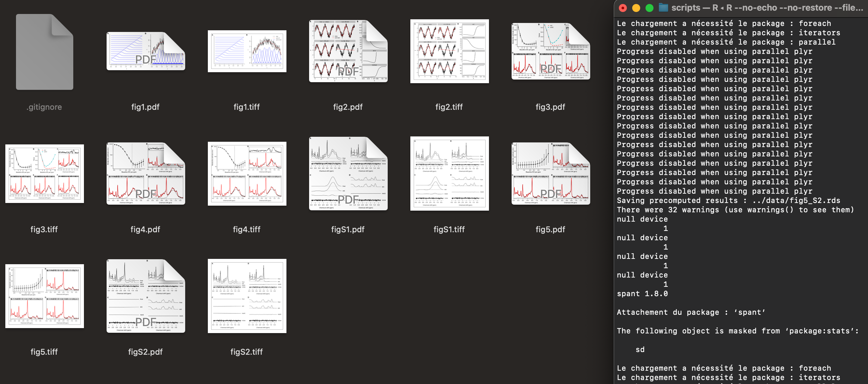This screenshot has width=868, height=384.
Task: Select the fig3.pdf file icon
Action: click(550, 51)
